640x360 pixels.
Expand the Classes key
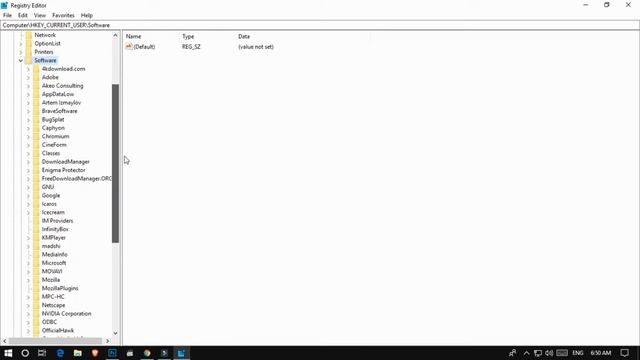pos(28,153)
